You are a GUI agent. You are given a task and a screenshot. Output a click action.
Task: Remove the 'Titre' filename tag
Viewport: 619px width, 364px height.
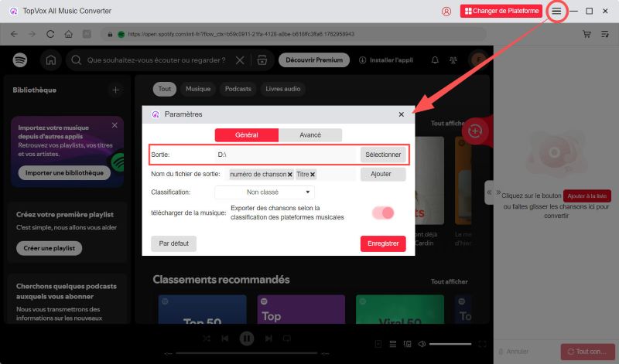(313, 175)
